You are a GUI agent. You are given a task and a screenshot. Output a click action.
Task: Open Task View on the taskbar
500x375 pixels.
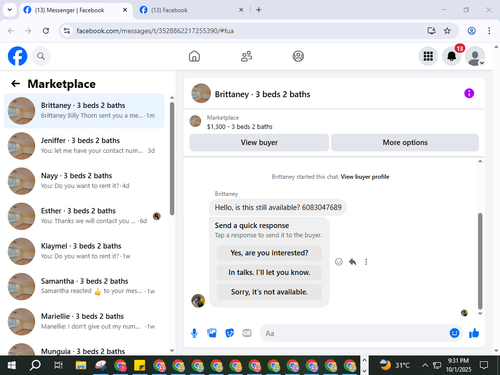click(58, 366)
